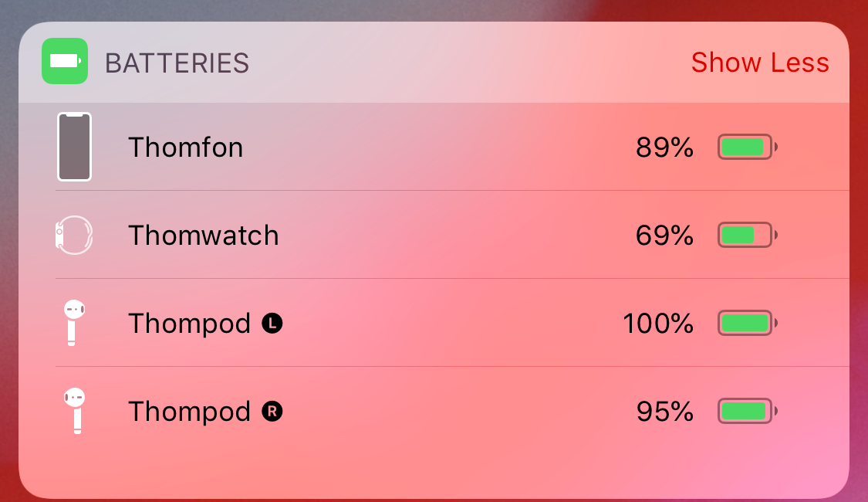Click the 95% reading for right Thompod
This screenshot has height=502, width=868.
coord(665,412)
